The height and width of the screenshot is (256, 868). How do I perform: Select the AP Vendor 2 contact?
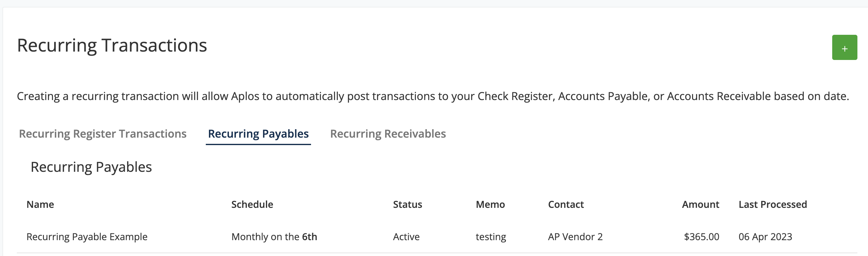coord(575,237)
